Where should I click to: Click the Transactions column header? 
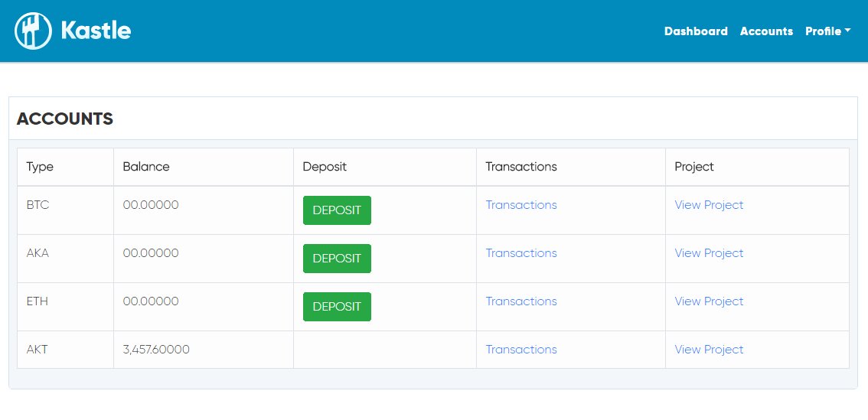(521, 167)
